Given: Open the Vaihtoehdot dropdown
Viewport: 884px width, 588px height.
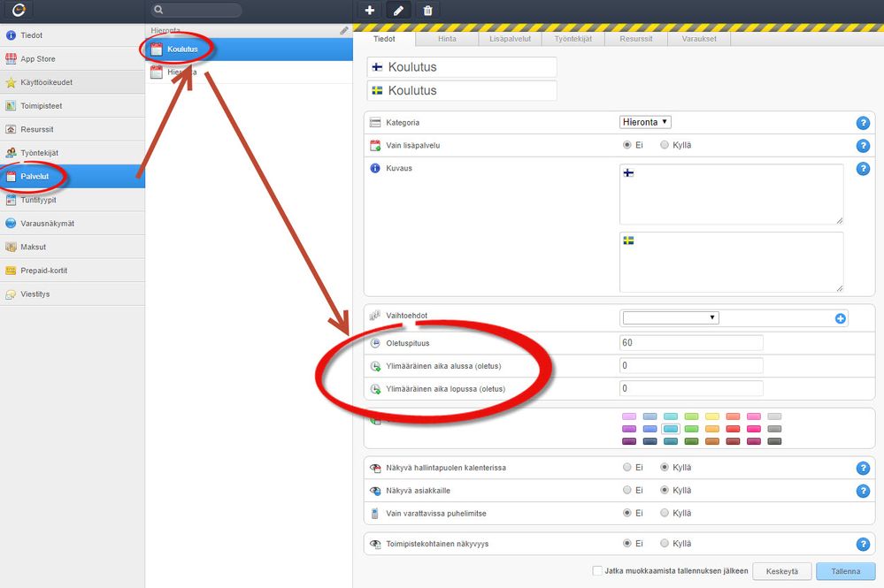Looking at the screenshot, I should 671,317.
